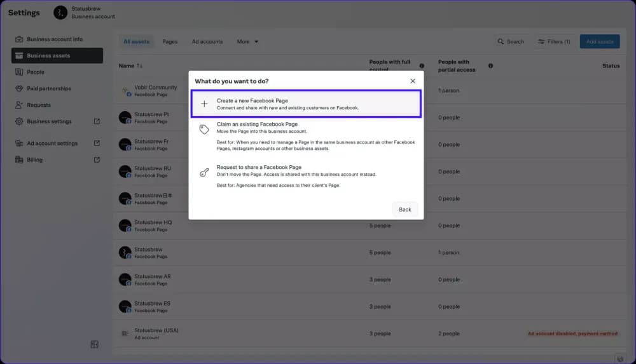Switch to the Pages tab
This screenshot has width=636, height=364.
[170, 42]
